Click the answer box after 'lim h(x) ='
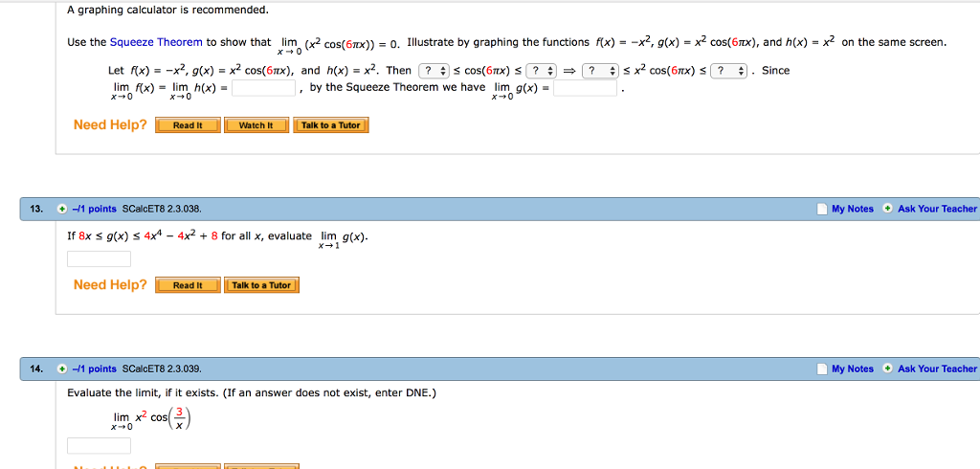The height and width of the screenshot is (469, 980). click(263, 88)
